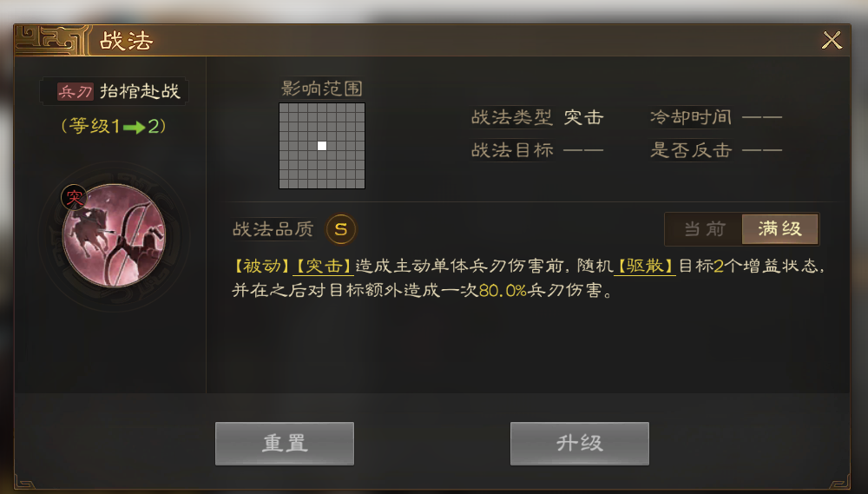The width and height of the screenshot is (868, 494).
Task: Click the 兵刃 damage type tag
Action: (x=76, y=91)
